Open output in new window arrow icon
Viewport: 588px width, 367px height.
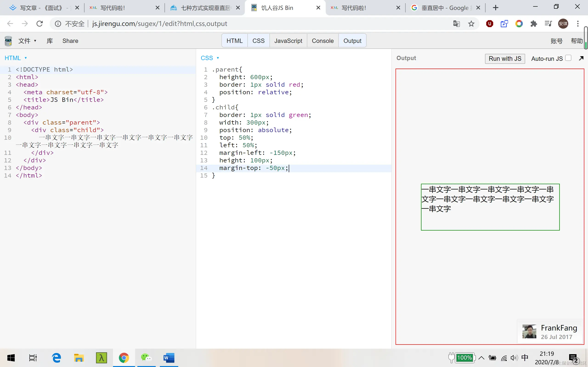(581, 58)
